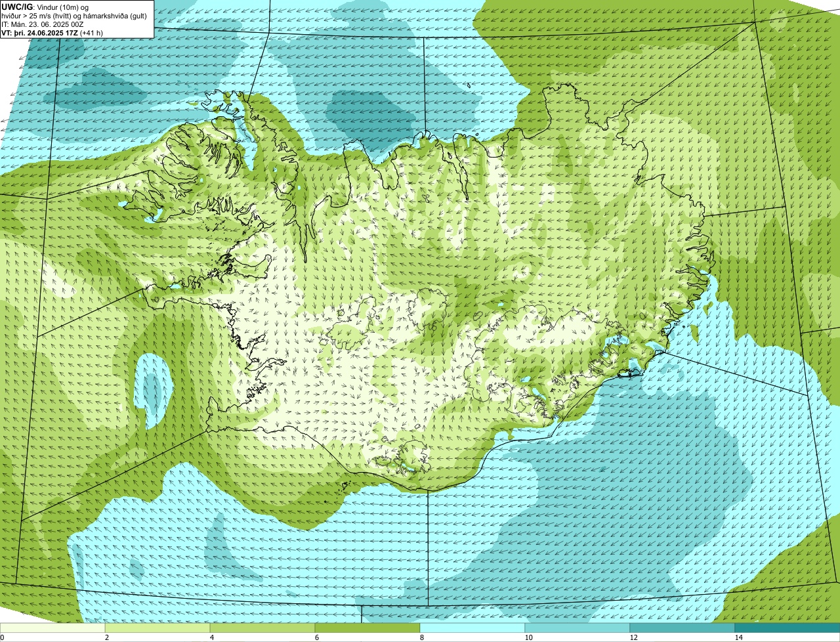Click the darkest teal swatch above 14 m/s
This screenshot has height=642, width=840.
point(787,628)
